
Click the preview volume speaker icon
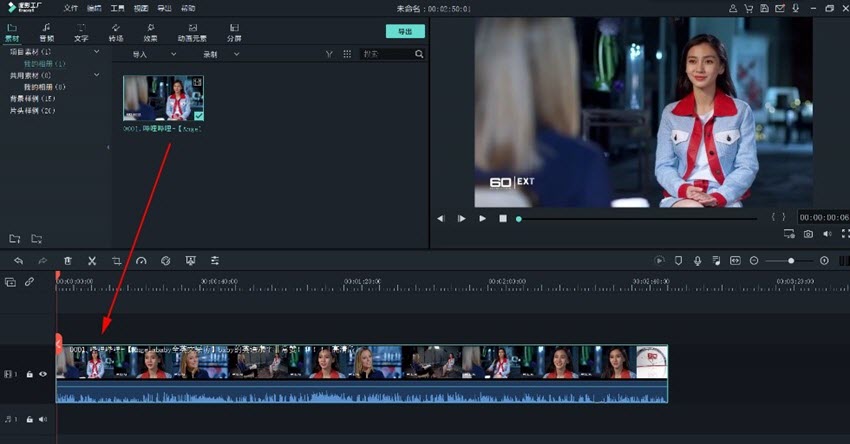(x=827, y=234)
